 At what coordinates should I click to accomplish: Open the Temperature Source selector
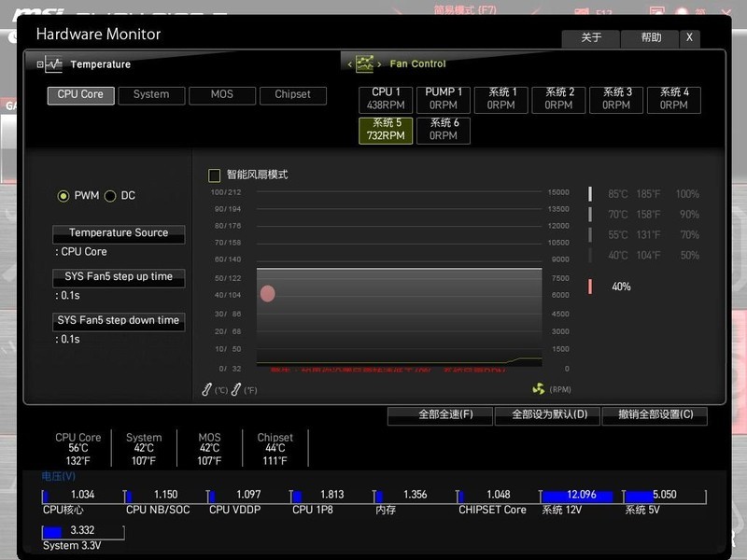[x=119, y=233]
